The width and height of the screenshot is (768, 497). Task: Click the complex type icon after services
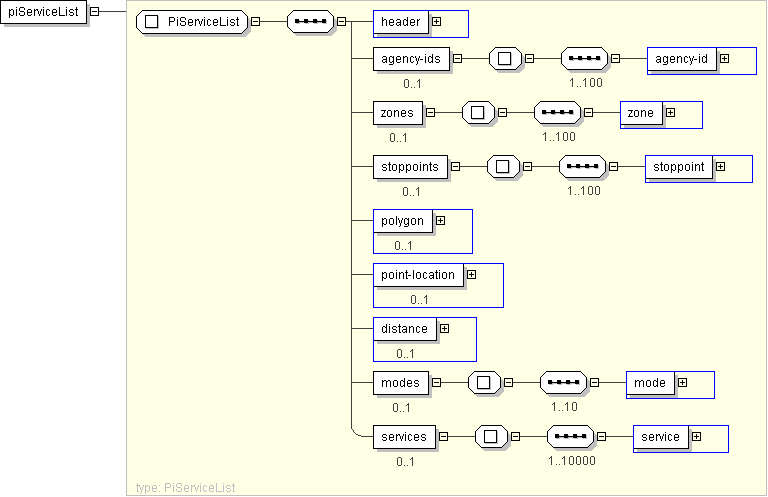point(490,436)
